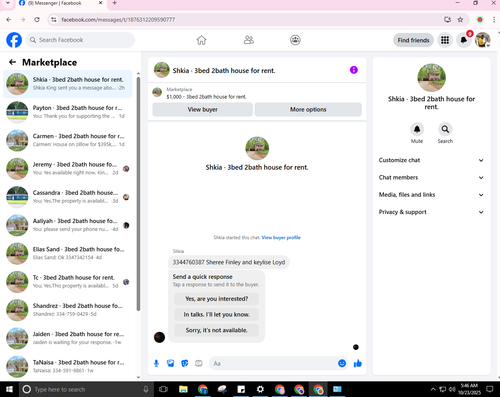
Task: Open the Elias Sand conversation
Action: pyautogui.click(x=68, y=253)
